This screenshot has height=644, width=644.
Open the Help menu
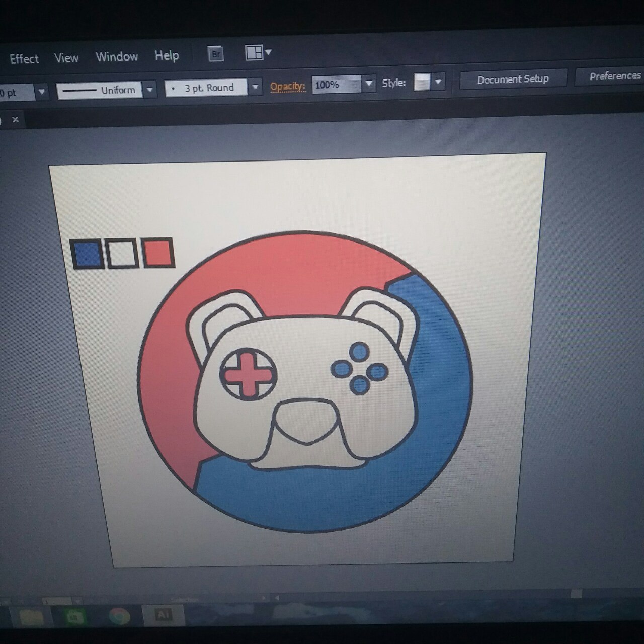click(167, 55)
